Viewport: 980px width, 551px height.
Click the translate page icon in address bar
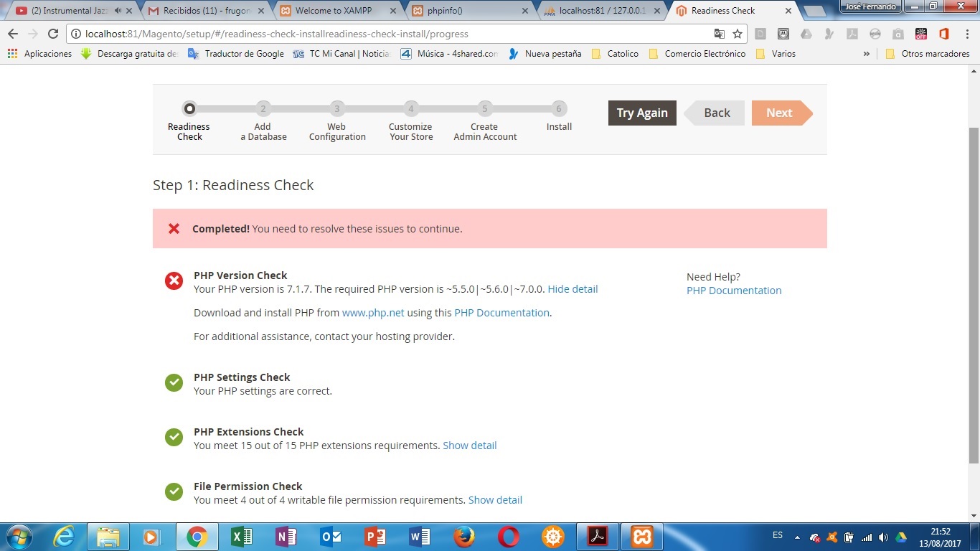click(720, 34)
